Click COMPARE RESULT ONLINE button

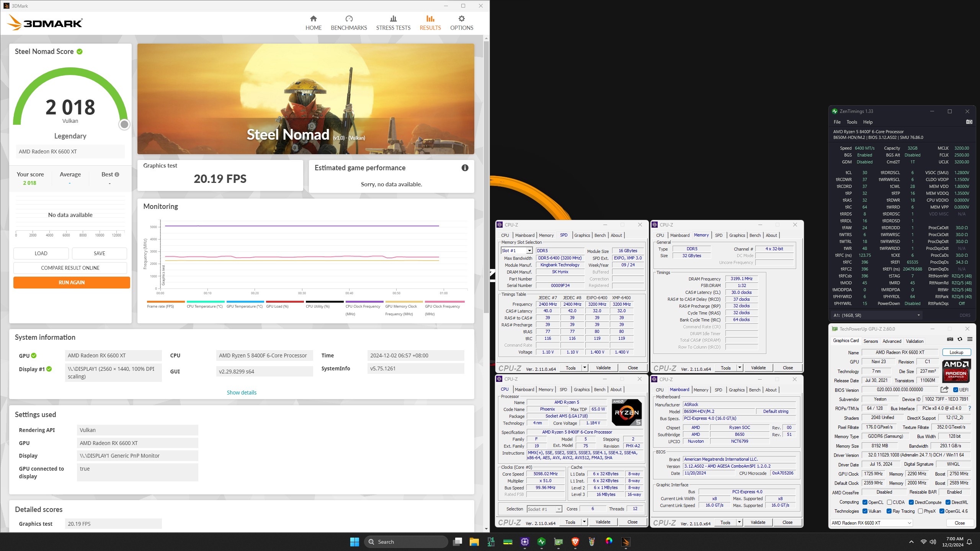(70, 268)
